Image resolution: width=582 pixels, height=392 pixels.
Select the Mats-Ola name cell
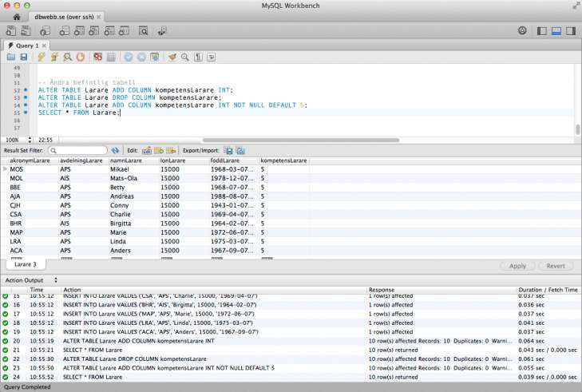tap(124, 178)
